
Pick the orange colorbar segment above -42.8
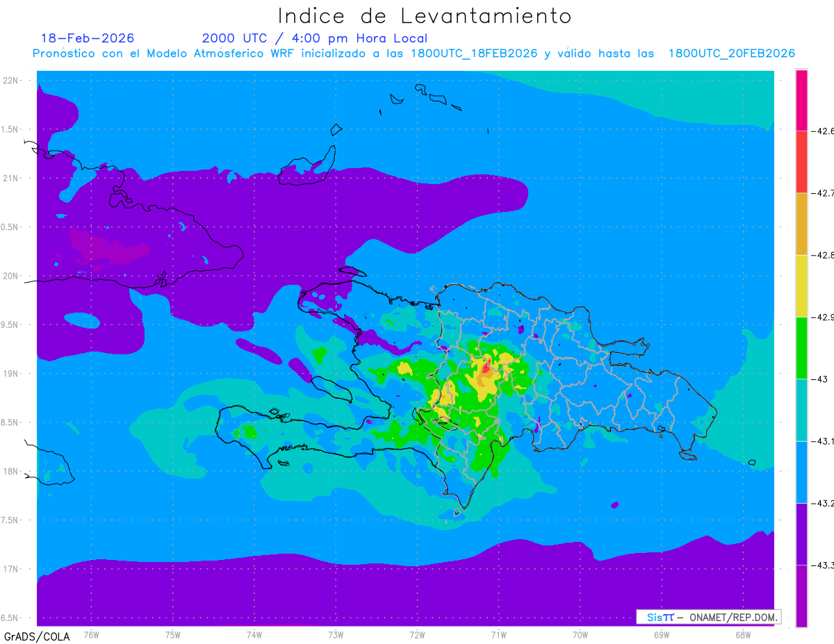tap(801, 224)
